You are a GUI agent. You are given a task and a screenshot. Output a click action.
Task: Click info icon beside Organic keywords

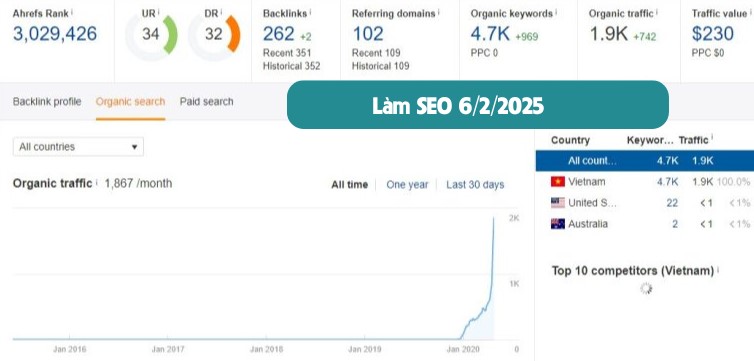pos(556,12)
